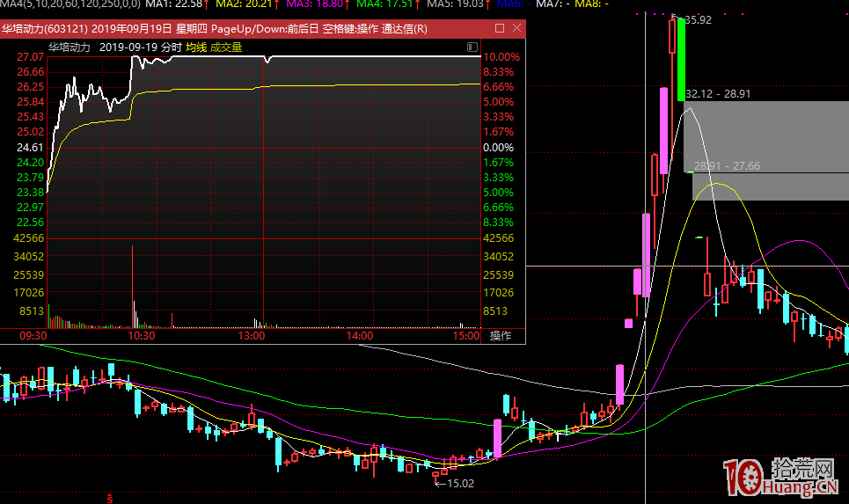Click the 09:30 time label
849x504 pixels.
pyautogui.click(x=33, y=336)
